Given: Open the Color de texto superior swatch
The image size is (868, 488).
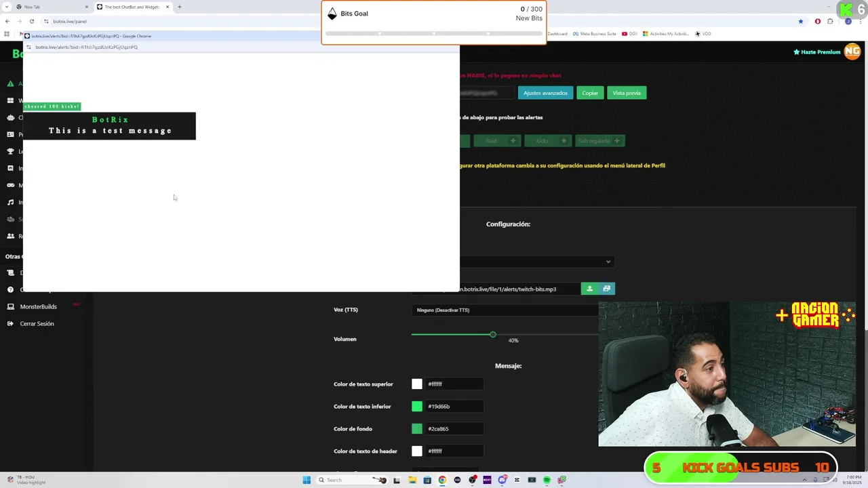Looking at the screenshot, I should (x=417, y=384).
